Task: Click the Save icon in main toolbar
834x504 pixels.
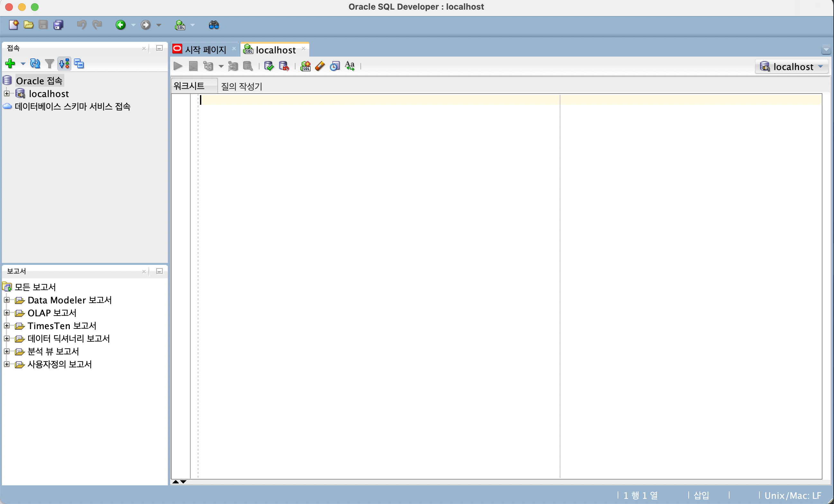Action: (43, 25)
